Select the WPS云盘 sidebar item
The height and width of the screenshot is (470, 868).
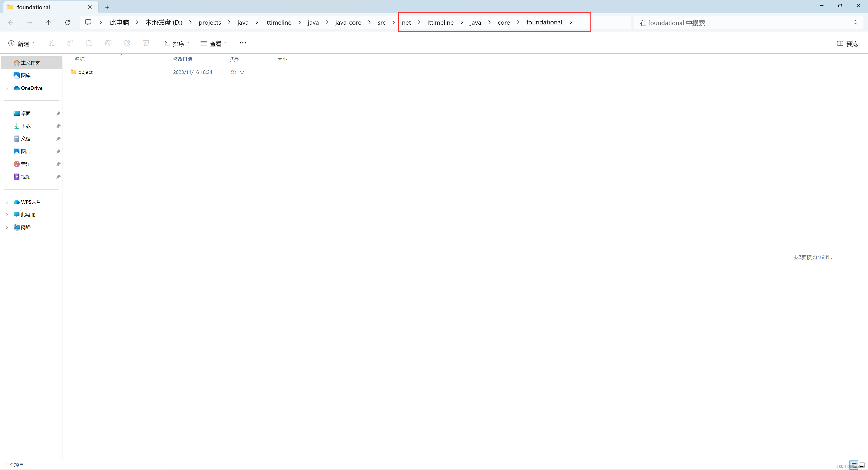pos(31,202)
